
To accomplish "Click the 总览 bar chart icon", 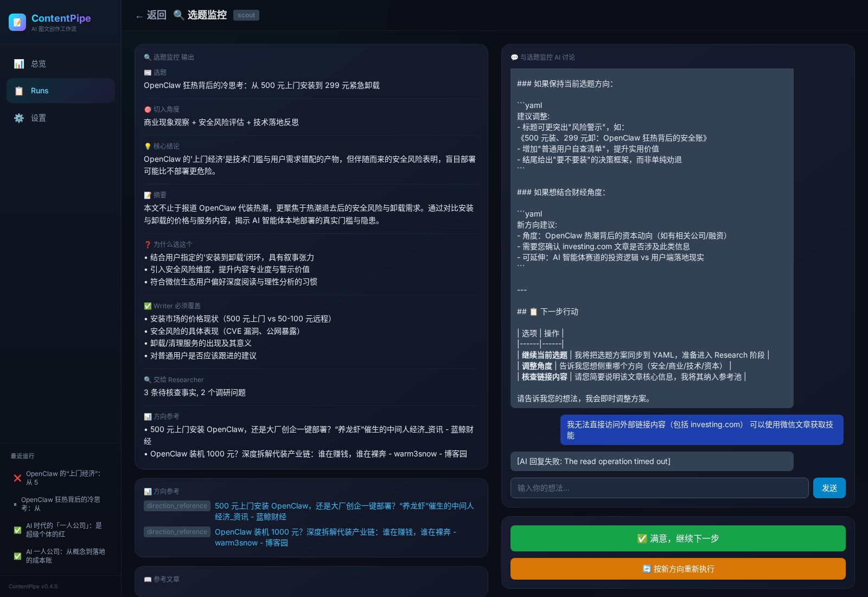I will click(19, 63).
